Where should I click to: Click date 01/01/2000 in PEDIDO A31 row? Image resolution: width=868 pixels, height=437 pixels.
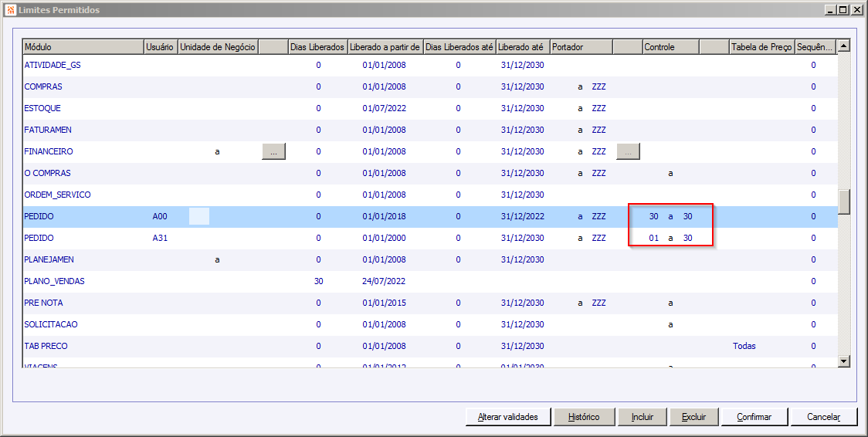click(384, 238)
